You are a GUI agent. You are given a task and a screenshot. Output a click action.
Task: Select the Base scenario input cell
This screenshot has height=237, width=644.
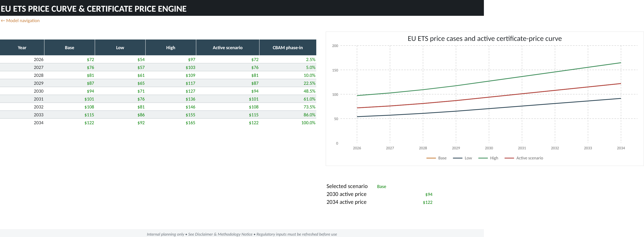[x=381, y=186]
